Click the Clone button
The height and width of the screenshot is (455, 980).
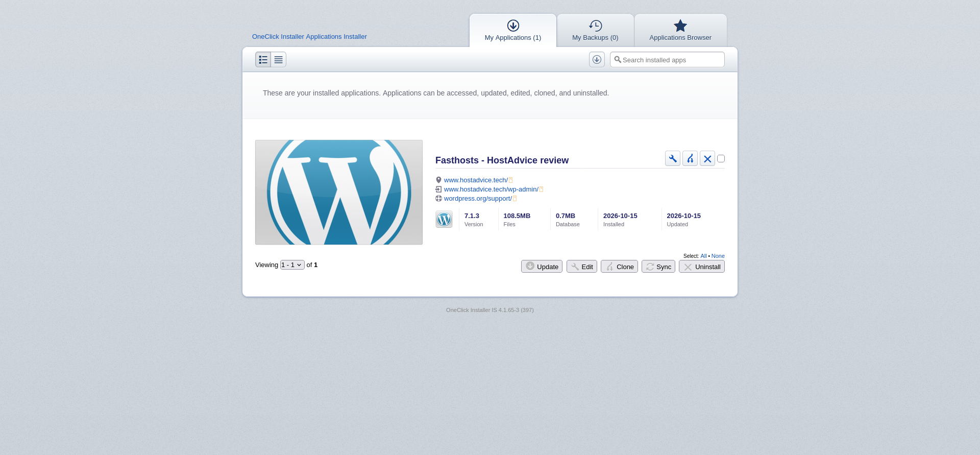(619, 267)
